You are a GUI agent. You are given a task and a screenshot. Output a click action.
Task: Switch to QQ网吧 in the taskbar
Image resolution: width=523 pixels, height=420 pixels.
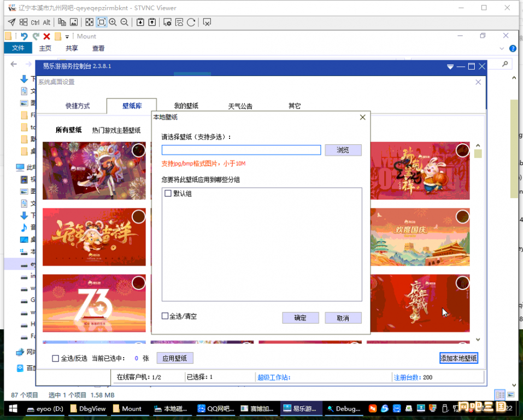tap(216, 409)
